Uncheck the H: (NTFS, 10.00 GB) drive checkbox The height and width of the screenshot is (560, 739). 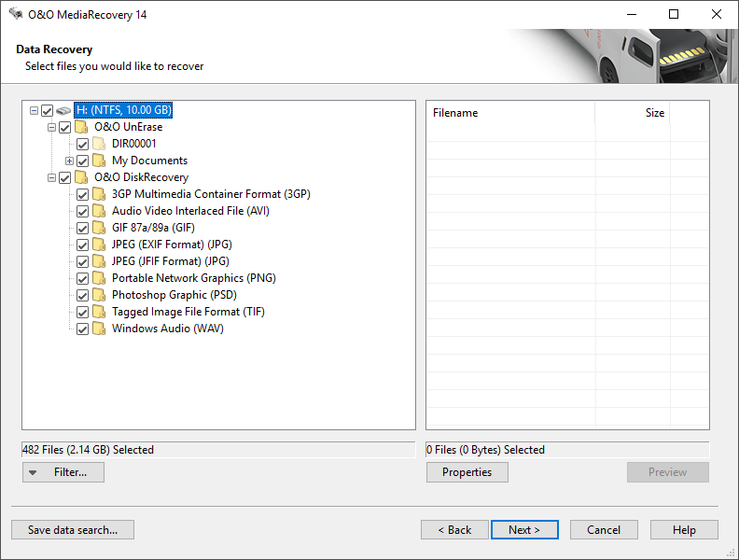[48, 111]
